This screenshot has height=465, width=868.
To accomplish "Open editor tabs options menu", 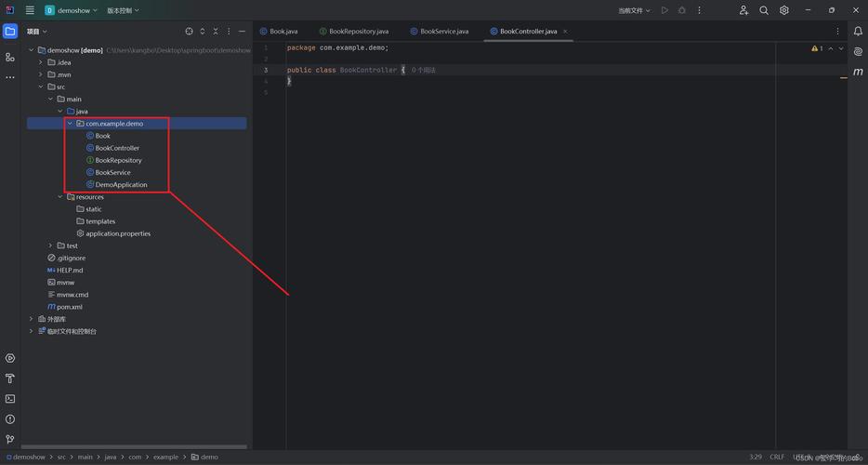I will coord(837,32).
